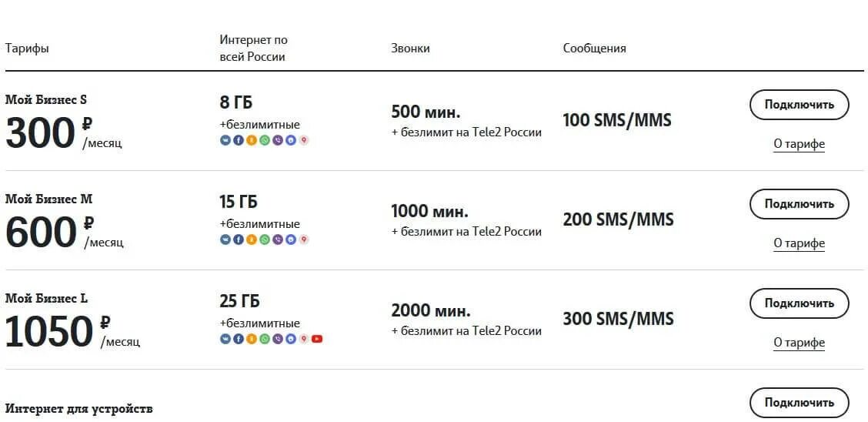Viewport: 868px width, 422px height.
Task: Click the blue messenger icon in Мой Бизнес S
Action: click(291, 140)
